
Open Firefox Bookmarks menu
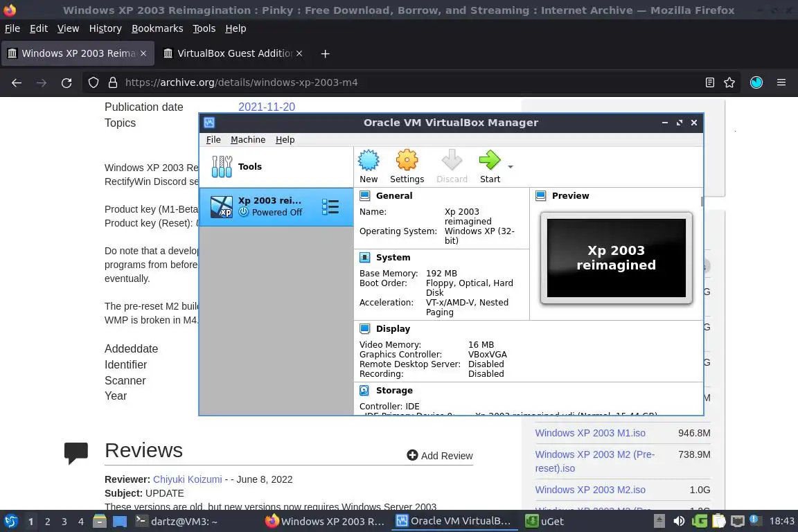pyautogui.click(x=157, y=28)
